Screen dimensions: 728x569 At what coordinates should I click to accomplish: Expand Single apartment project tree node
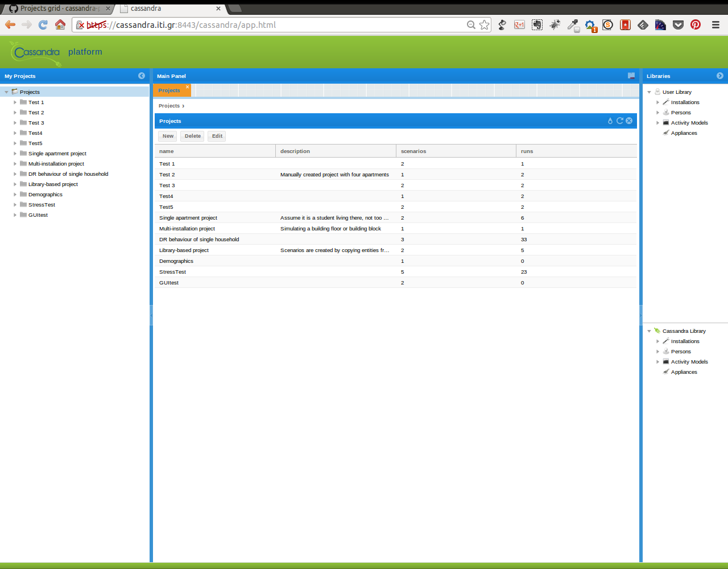15,154
